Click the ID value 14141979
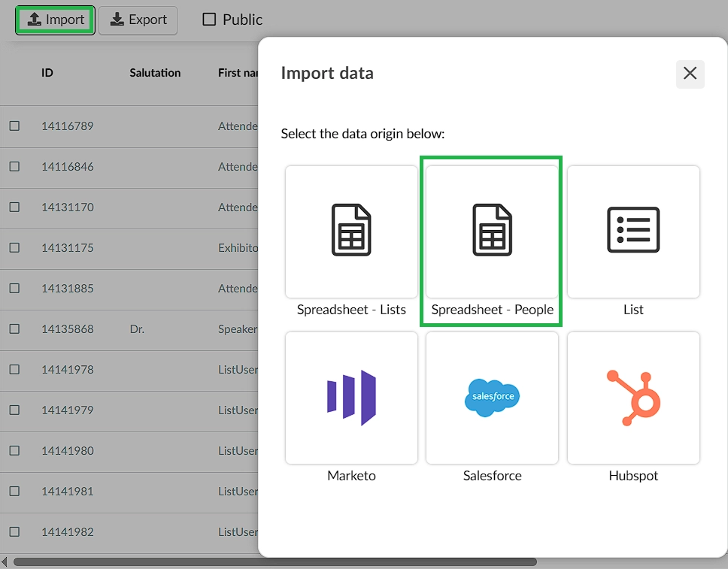The width and height of the screenshot is (728, 569). (68, 410)
